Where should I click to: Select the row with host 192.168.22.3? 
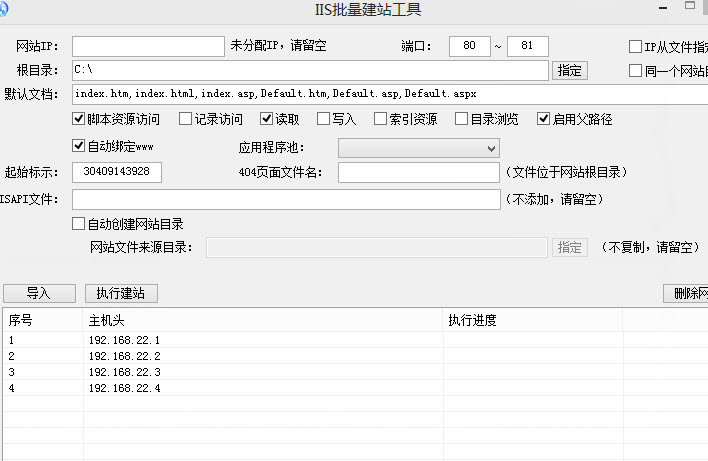pyautogui.click(x=356, y=372)
